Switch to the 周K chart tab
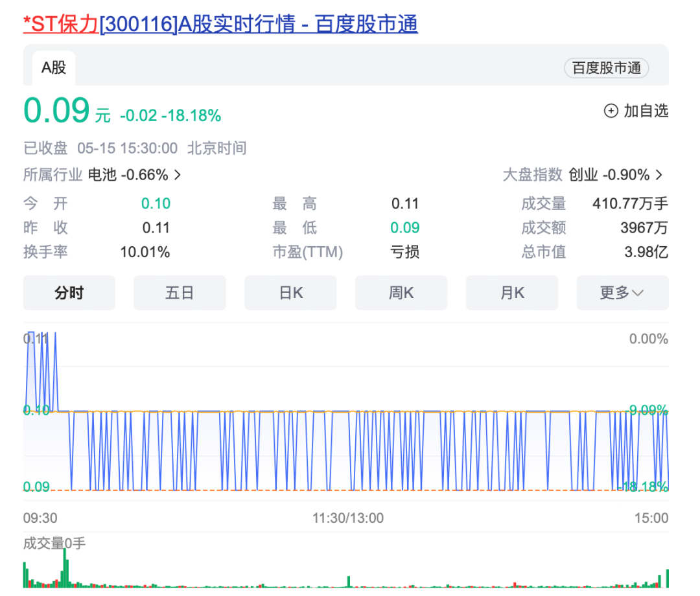 pyautogui.click(x=401, y=293)
